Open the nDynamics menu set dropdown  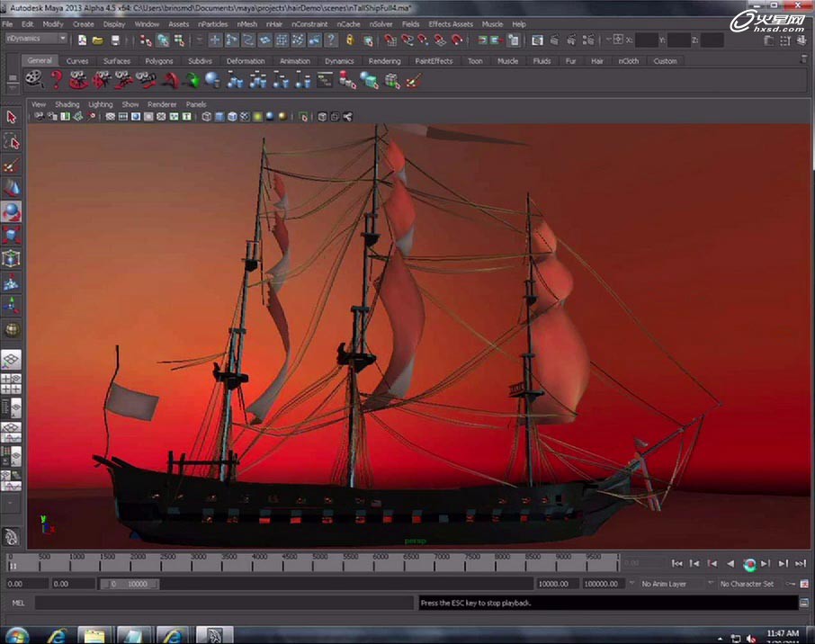click(37, 40)
